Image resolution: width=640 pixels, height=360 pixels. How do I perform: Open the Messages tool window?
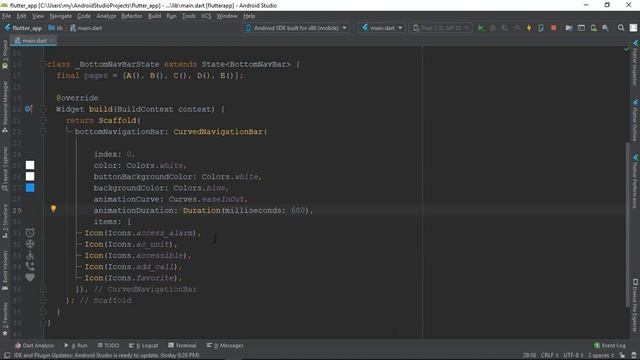click(225, 345)
